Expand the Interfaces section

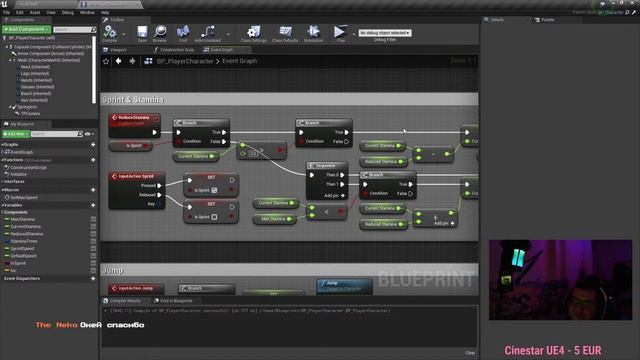tap(2, 182)
